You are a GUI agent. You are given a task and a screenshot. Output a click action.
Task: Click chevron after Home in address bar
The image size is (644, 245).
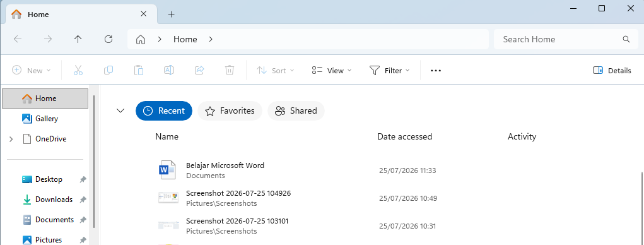[211, 39]
